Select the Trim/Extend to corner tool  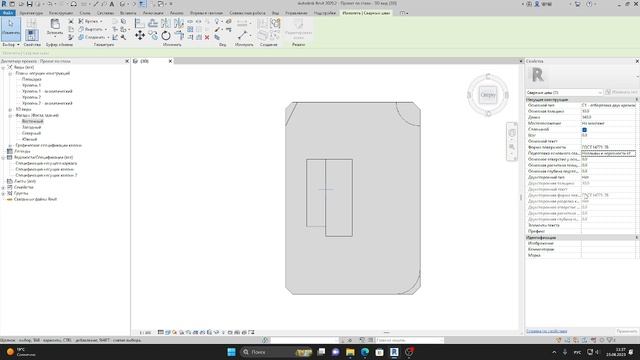[178, 36]
